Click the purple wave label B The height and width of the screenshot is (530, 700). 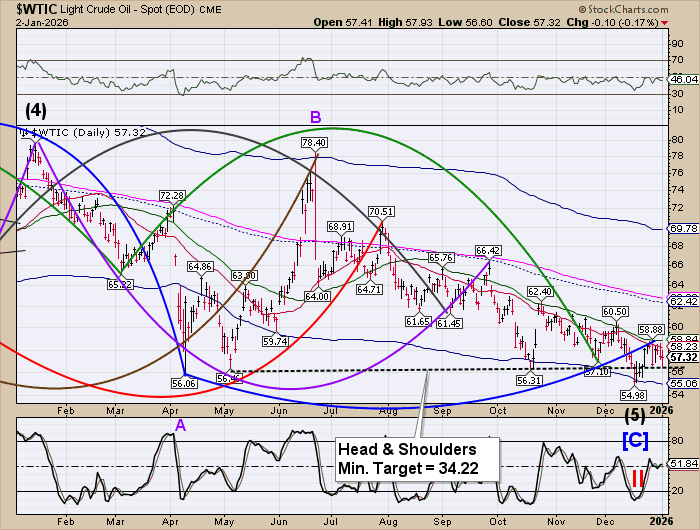[315, 118]
